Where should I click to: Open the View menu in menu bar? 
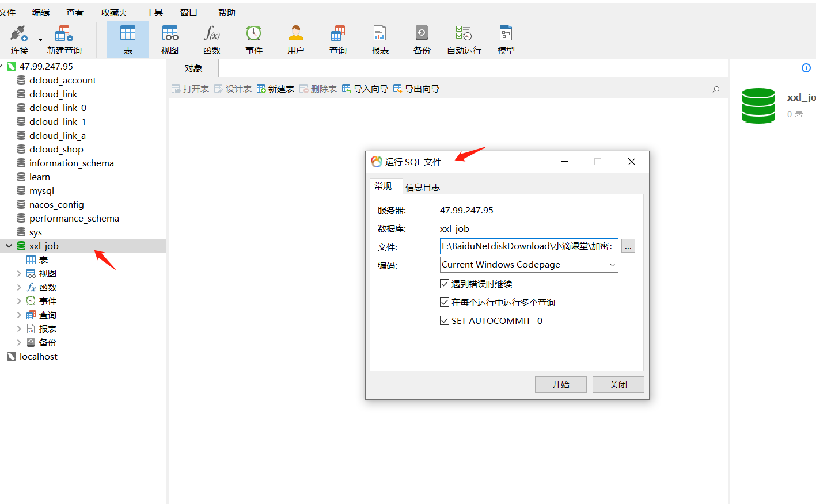click(x=75, y=12)
